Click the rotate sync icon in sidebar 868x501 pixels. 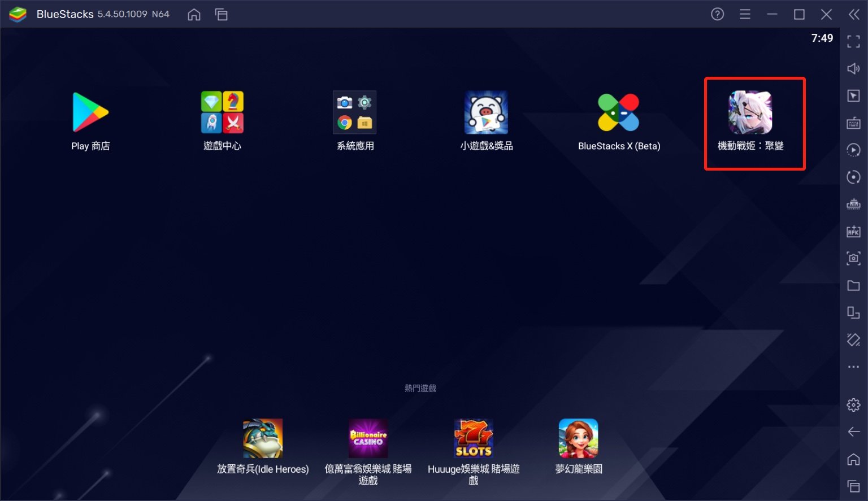click(x=854, y=177)
